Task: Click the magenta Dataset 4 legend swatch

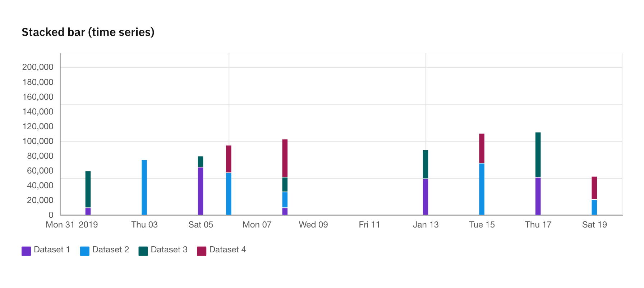Action: (x=202, y=251)
